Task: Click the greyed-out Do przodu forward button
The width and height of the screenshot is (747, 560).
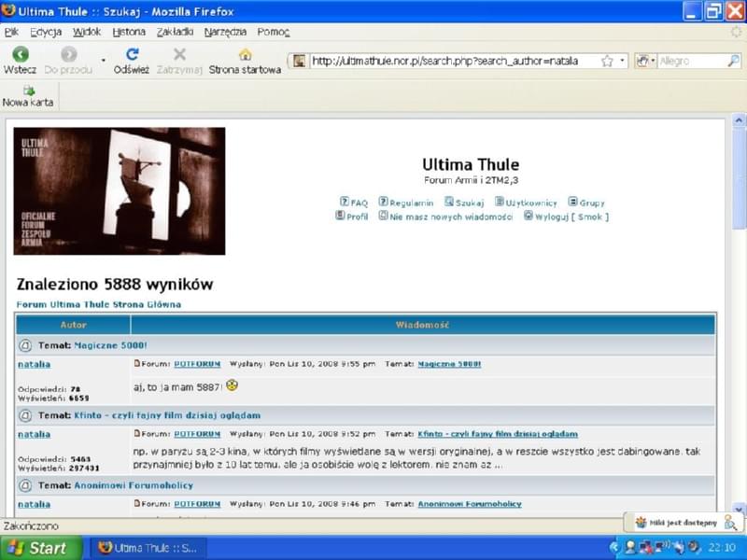Action: 68,61
